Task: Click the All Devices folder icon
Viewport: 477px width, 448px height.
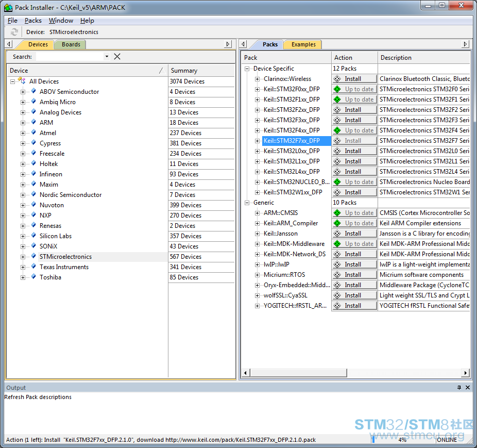Action: 22,81
